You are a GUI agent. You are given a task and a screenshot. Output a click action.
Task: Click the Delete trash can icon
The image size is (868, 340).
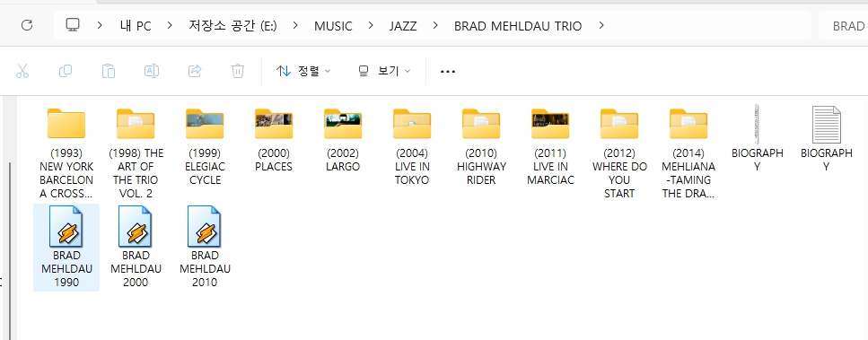tap(238, 71)
